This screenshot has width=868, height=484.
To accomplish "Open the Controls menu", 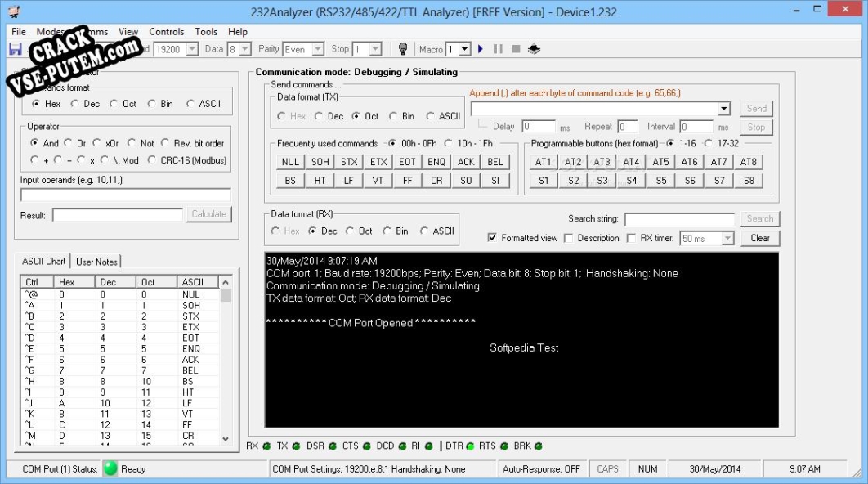I will [166, 32].
